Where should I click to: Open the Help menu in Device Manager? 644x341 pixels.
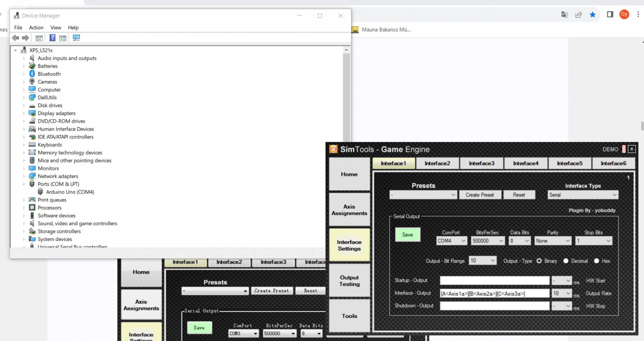(73, 28)
